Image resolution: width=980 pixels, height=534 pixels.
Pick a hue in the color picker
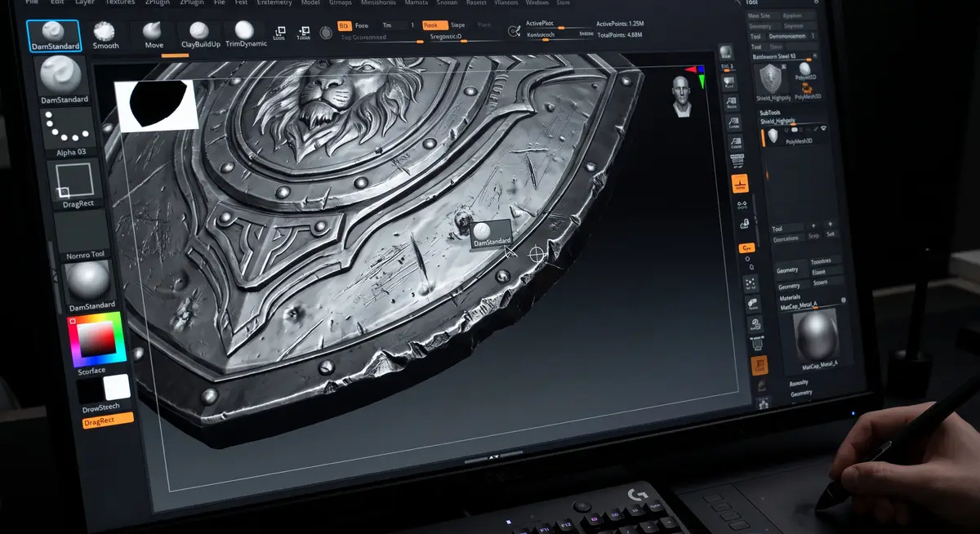[x=97, y=339]
